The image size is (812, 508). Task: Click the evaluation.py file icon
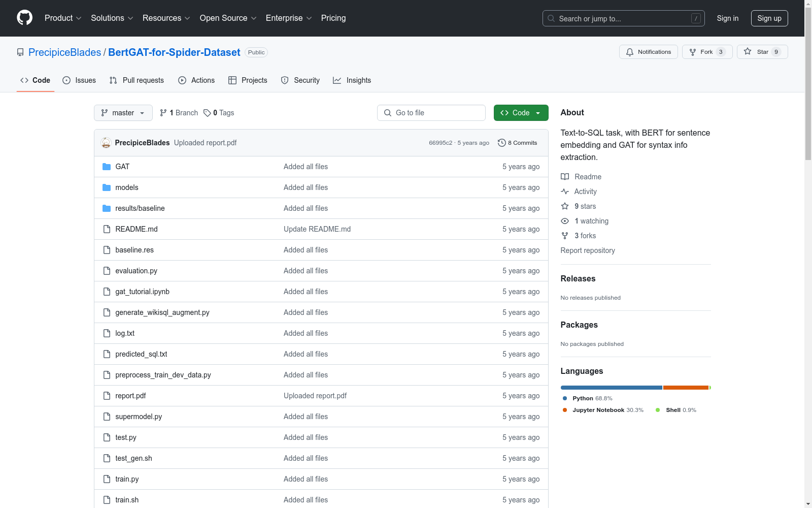(x=107, y=271)
